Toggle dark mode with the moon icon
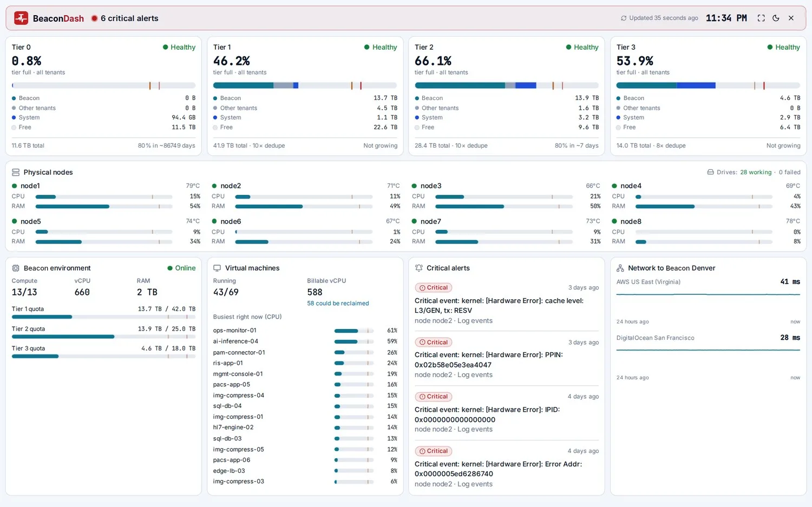The image size is (812, 507). coord(776,18)
